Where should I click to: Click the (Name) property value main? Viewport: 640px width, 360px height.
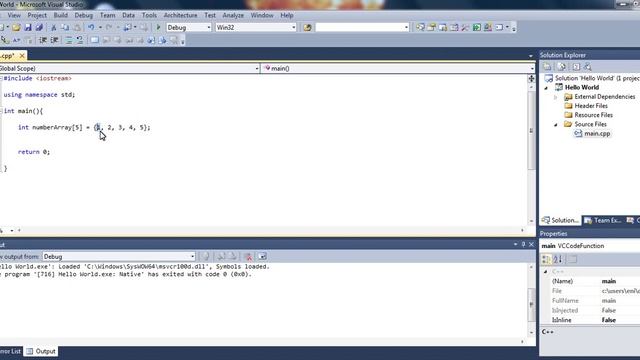[x=609, y=281]
